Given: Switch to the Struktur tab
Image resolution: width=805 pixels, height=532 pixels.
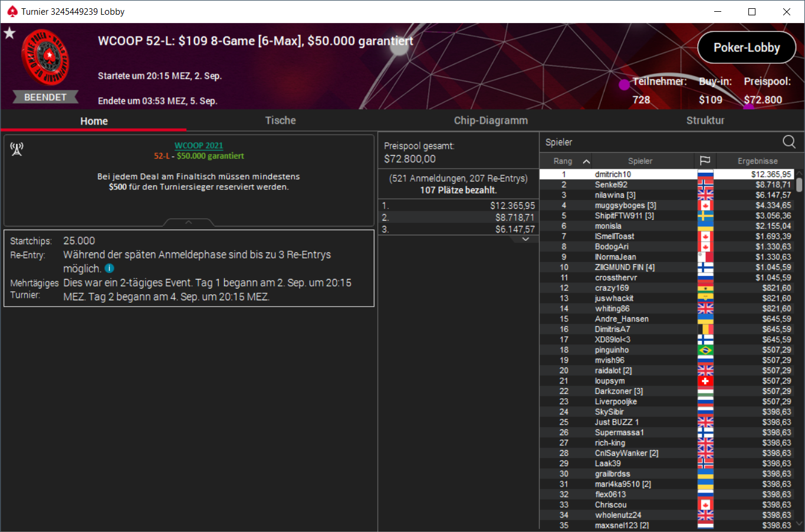Looking at the screenshot, I should (705, 120).
